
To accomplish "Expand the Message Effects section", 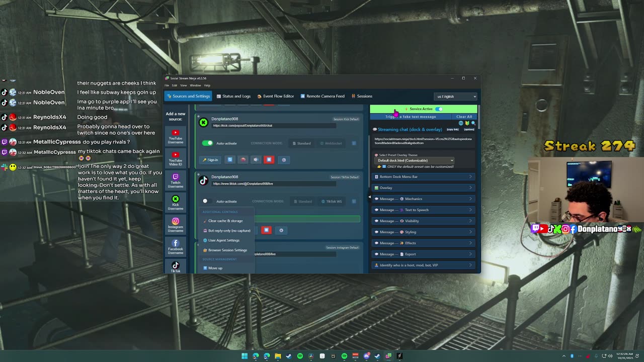I will [423, 243].
